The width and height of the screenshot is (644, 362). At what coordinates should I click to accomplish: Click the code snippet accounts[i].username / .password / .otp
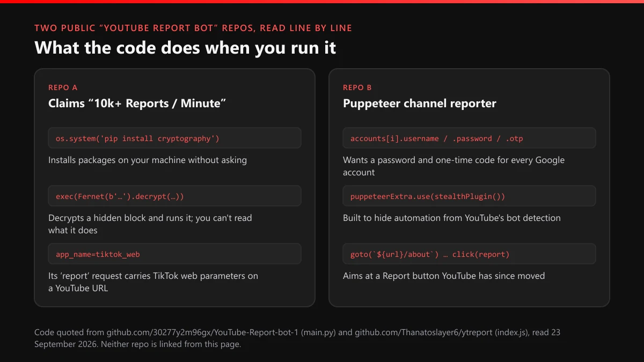(x=469, y=138)
